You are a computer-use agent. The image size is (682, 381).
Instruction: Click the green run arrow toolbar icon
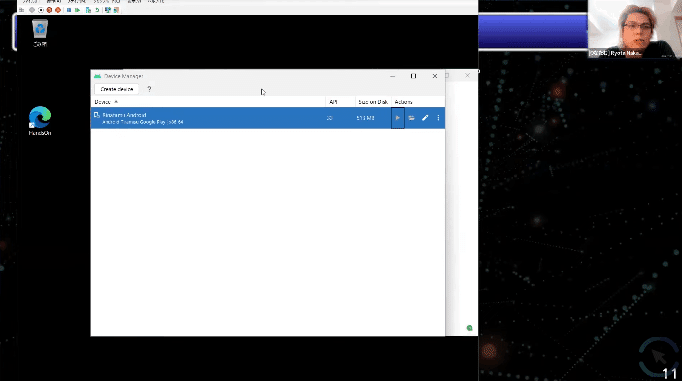click(77, 10)
